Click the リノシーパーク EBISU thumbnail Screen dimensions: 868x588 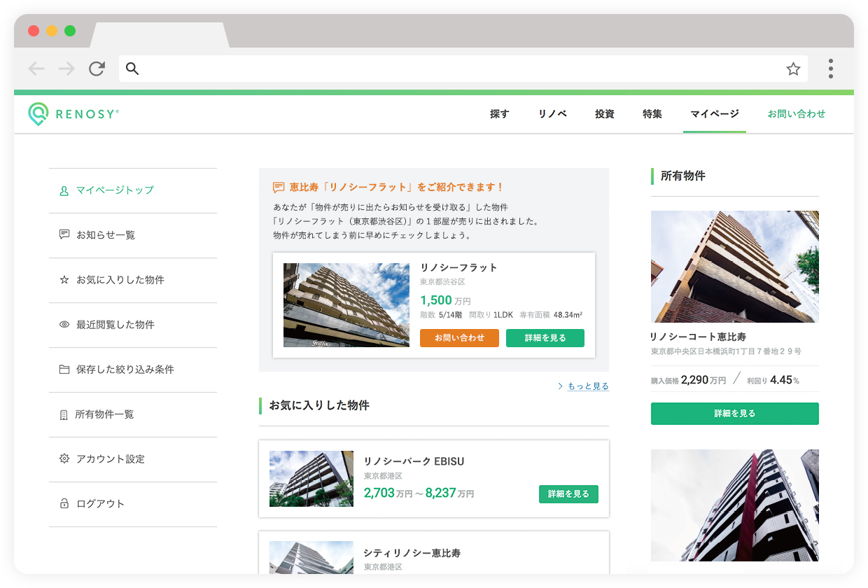311,479
